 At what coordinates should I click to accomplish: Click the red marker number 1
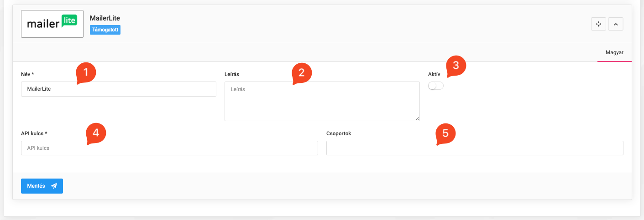tap(86, 72)
